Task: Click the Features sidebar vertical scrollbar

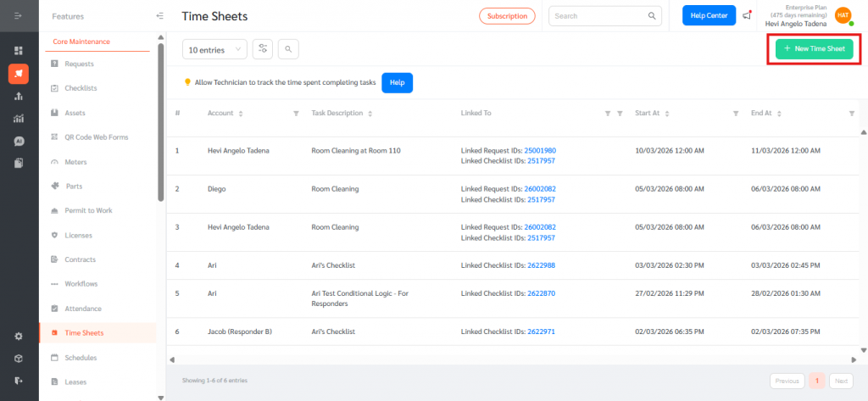Action: click(x=160, y=127)
